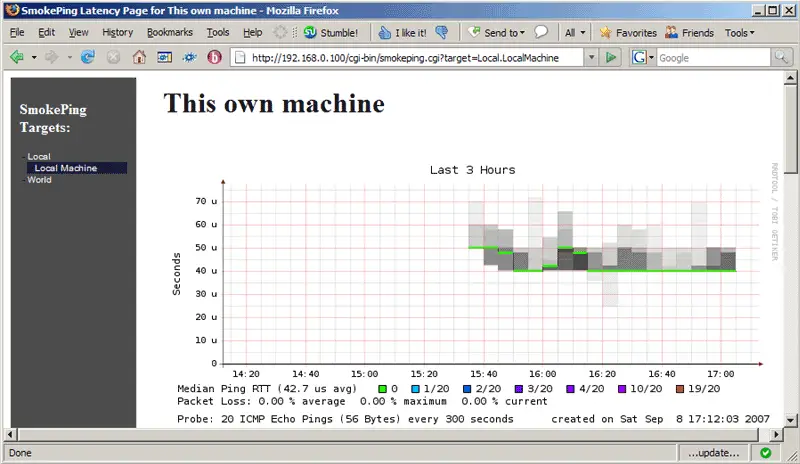Open the Help menu
Screen dimensions: 800x464
point(253,32)
